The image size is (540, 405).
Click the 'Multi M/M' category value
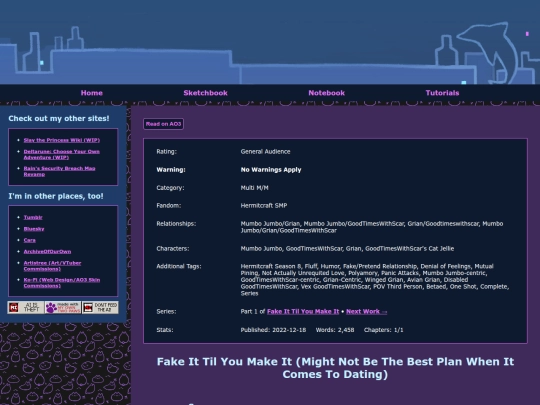click(x=255, y=188)
